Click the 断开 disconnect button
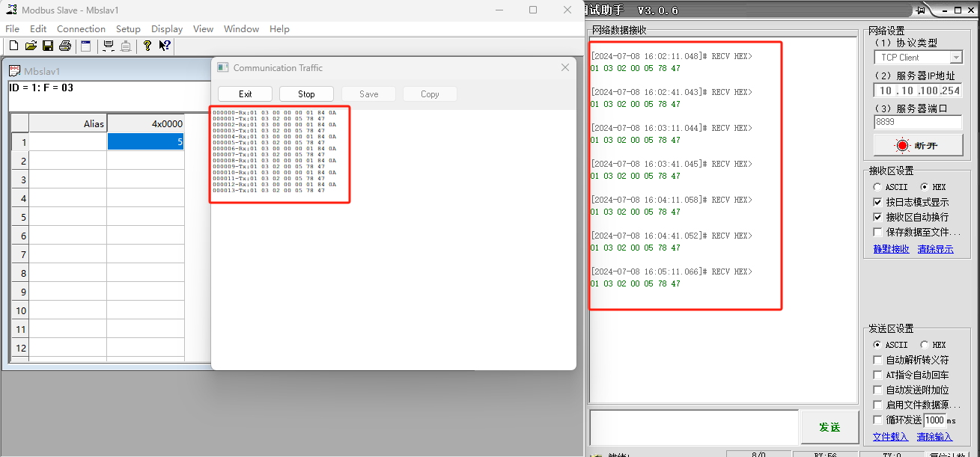 coord(917,146)
